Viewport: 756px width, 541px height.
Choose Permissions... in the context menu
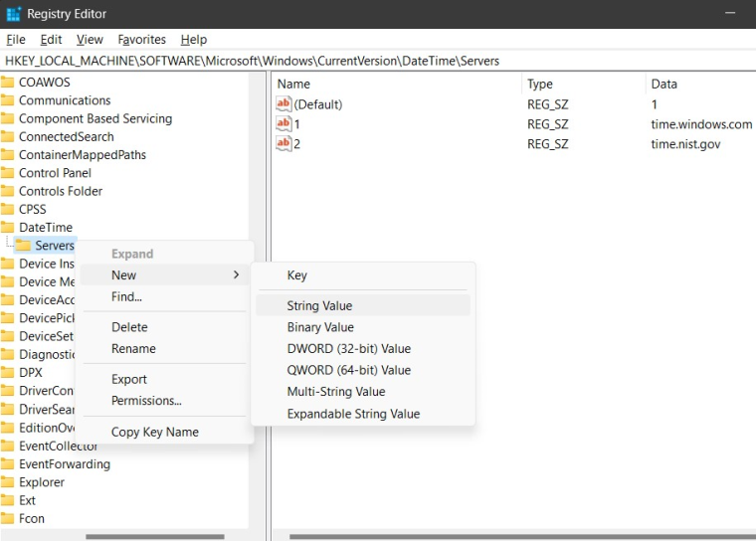tap(146, 401)
